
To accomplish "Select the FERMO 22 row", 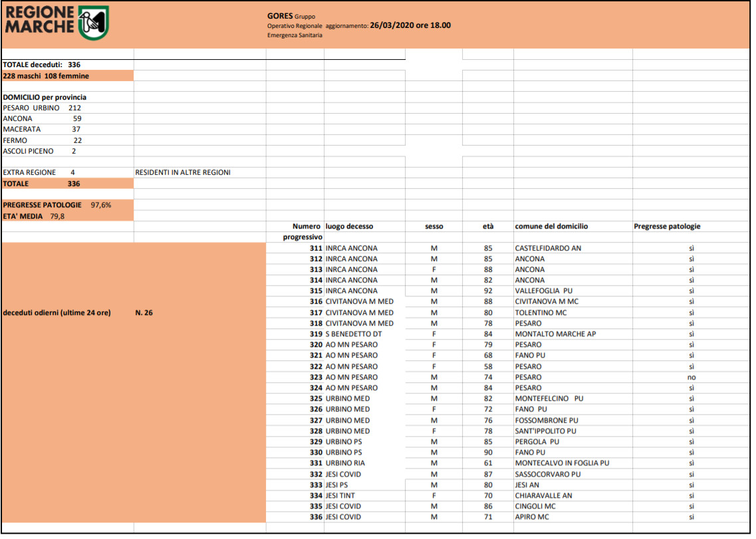I will click(43, 140).
